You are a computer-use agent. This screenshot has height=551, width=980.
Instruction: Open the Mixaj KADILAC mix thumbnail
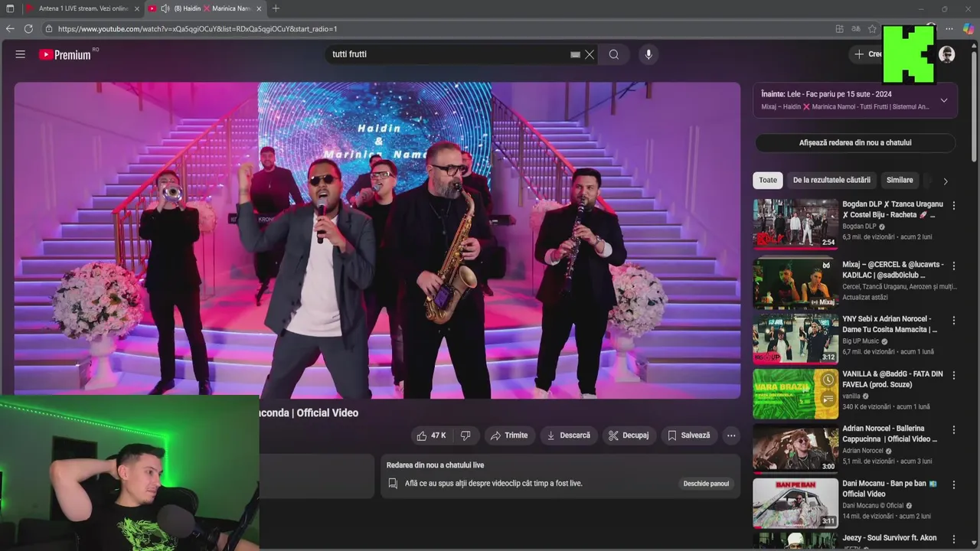coord(795,282)
